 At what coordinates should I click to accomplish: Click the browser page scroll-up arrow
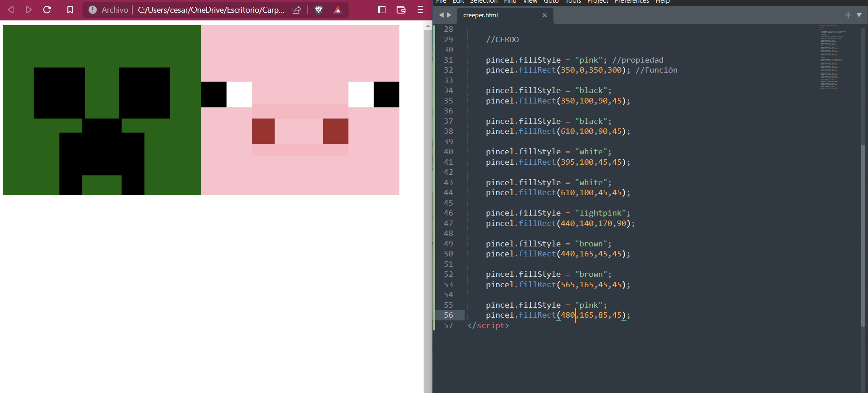click(428, 26)
